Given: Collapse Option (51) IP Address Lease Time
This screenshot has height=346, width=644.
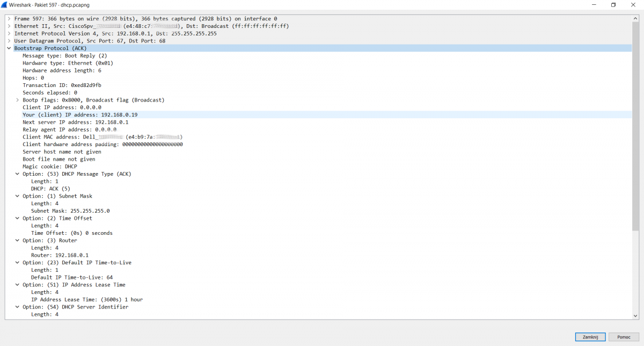Looking at the screenshot, I should tap(18, 285).
